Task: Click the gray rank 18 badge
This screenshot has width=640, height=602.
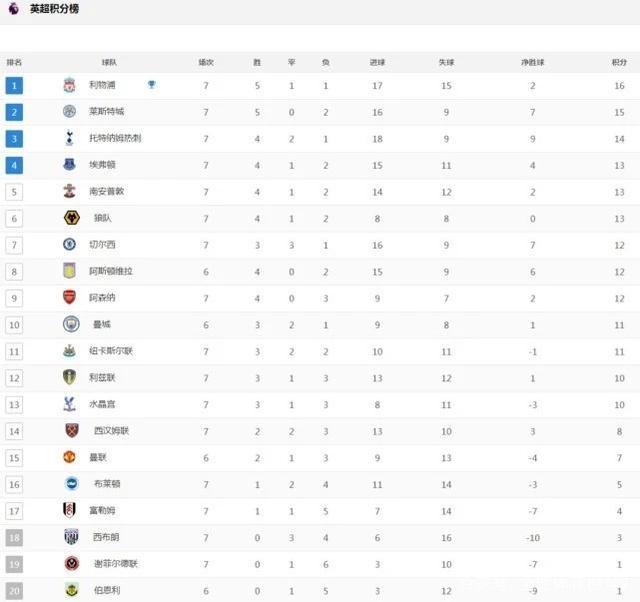Action: (14, 538)
